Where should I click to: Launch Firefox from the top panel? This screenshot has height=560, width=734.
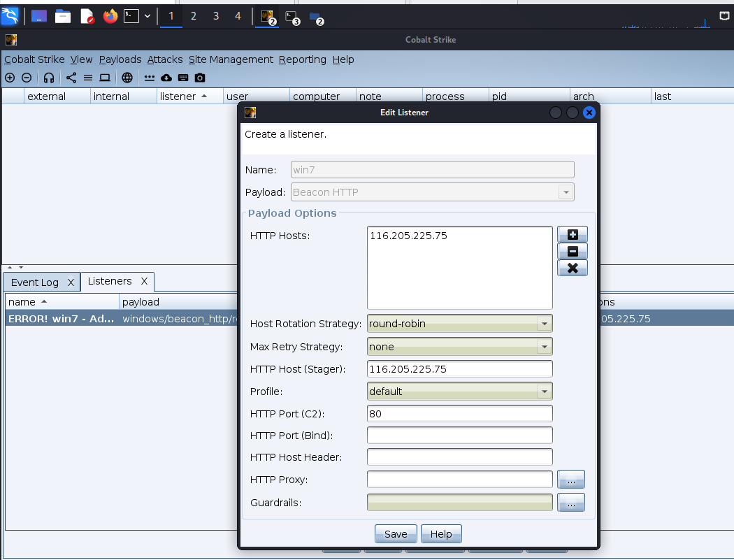pos(110,16)
